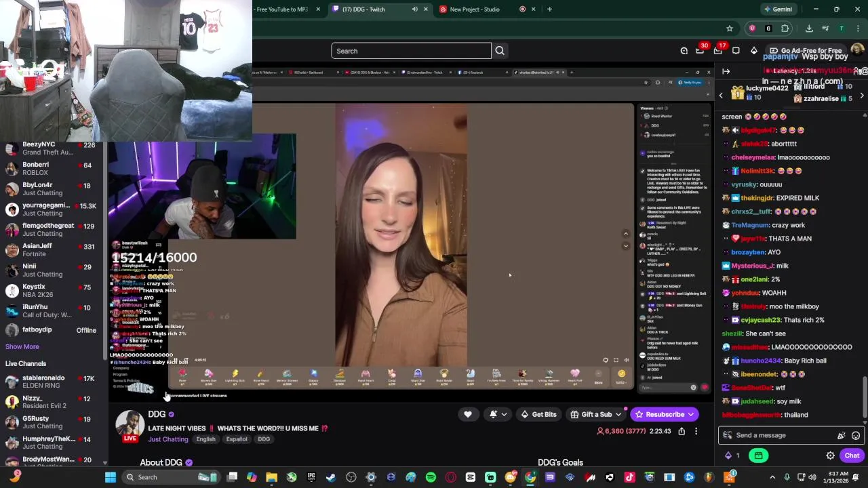
Task: Open stream more options three-dot menu
Action: click(x=696, y=431)
